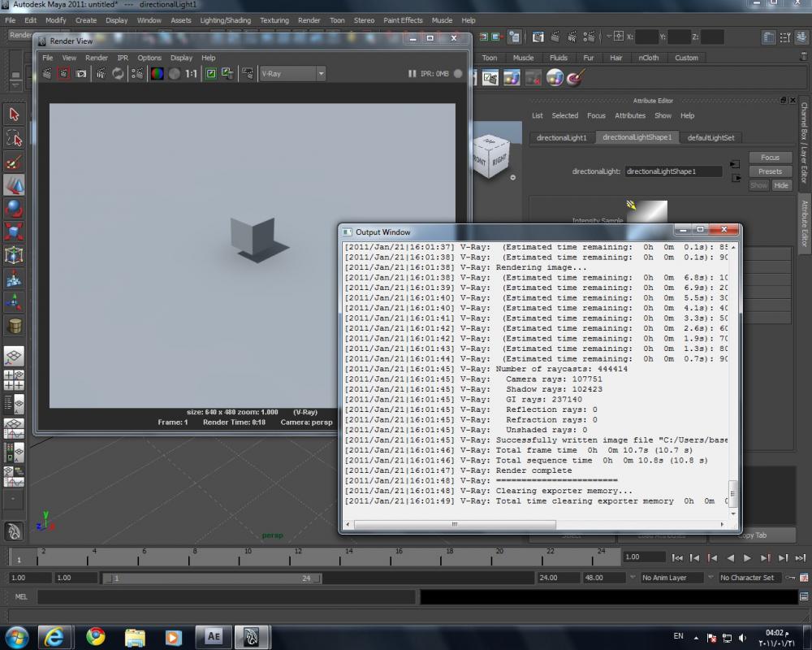Screen dimensions: 812x650
Task: Toggle RGB channels display in Render View
Action: [157, 74]
